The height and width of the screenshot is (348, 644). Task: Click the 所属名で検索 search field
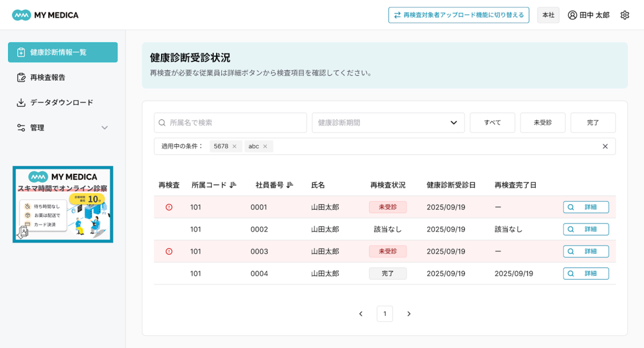(x=230, y=123)
